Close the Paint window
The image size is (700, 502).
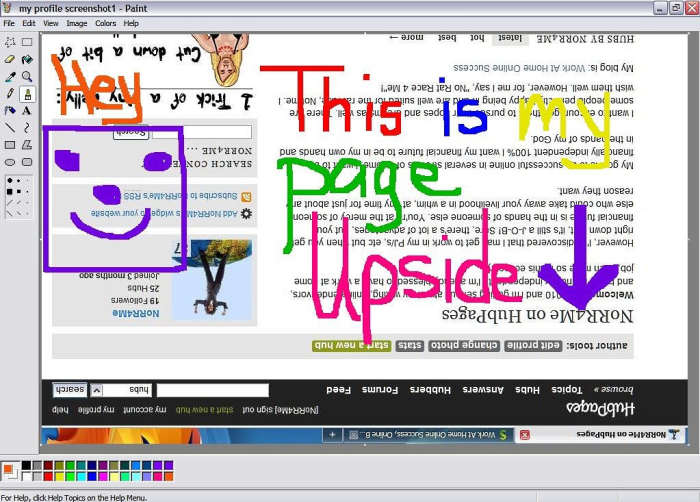click(692, 8)
